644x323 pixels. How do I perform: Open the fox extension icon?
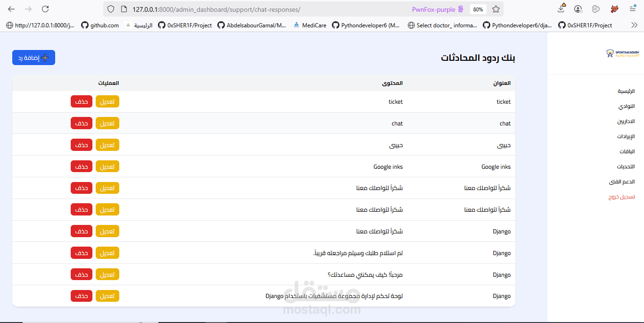click(x=615, y=9)
